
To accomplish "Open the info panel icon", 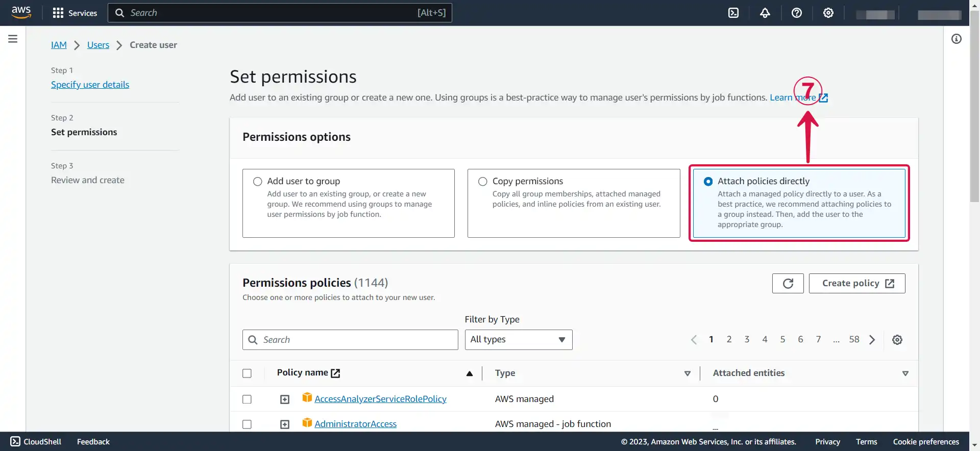I will 957,39.
